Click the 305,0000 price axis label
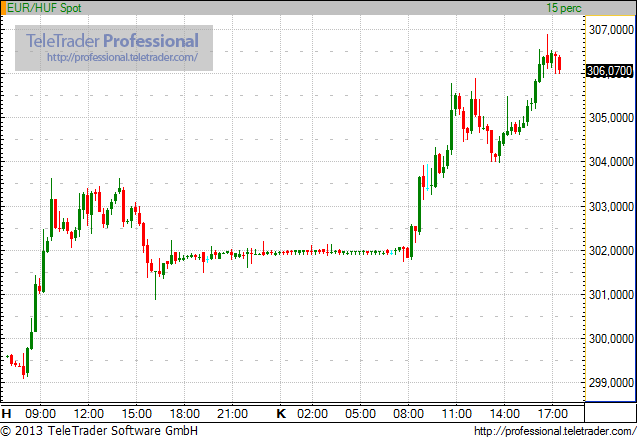The image size is (637, 440). click(611, 117)
